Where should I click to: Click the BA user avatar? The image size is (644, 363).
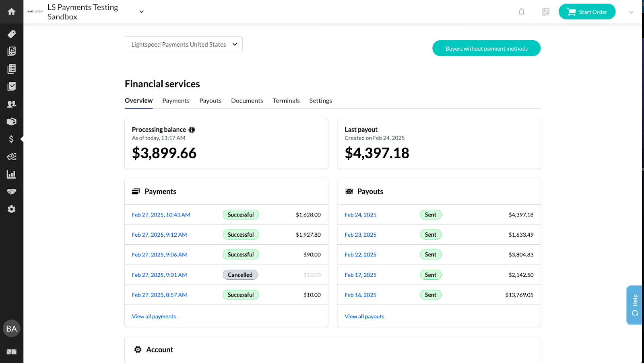click(x=12, y=329)
